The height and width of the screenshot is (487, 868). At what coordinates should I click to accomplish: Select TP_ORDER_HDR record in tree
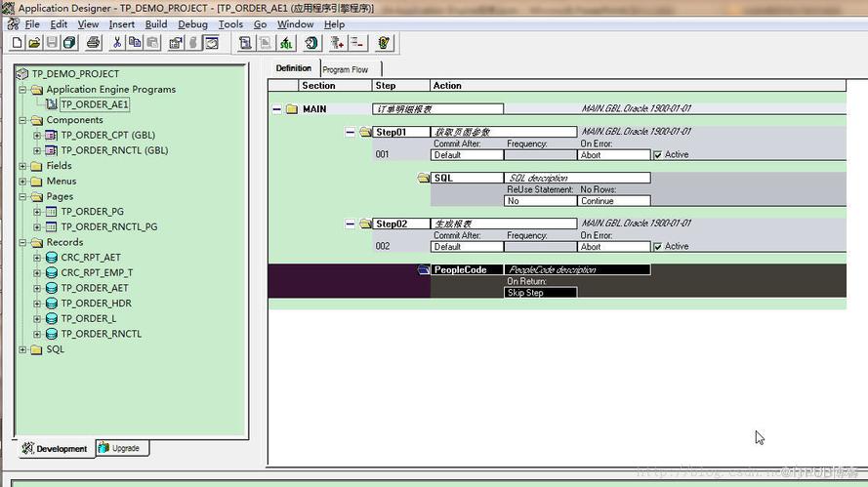coord(96,304)
